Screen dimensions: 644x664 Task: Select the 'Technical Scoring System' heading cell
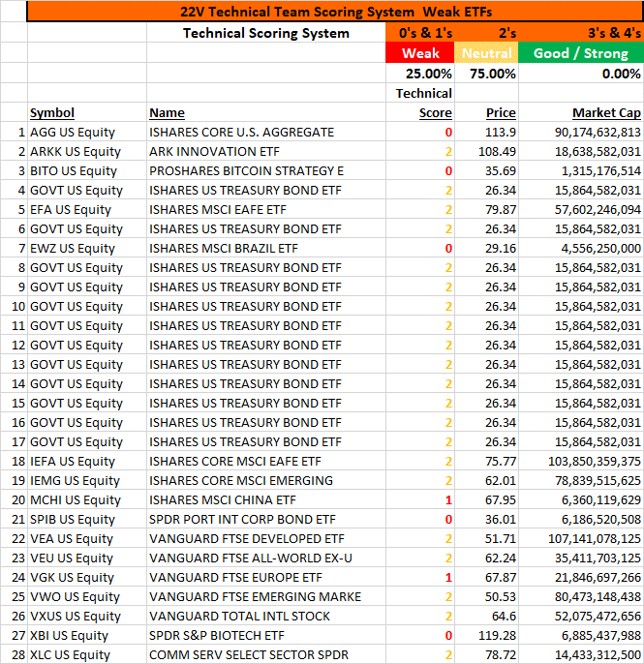266,33
